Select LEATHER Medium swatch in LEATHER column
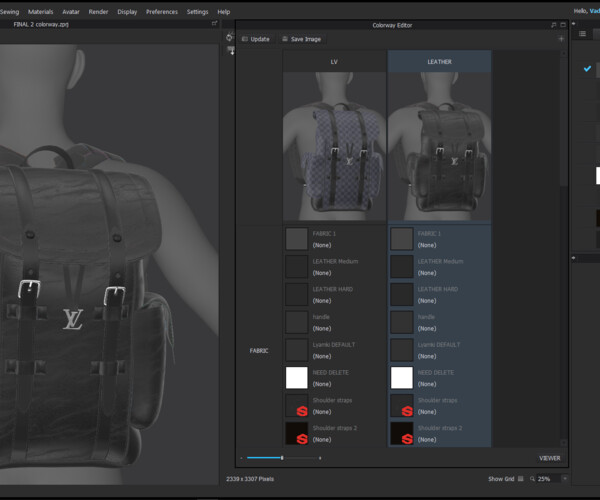 point(402,267)
